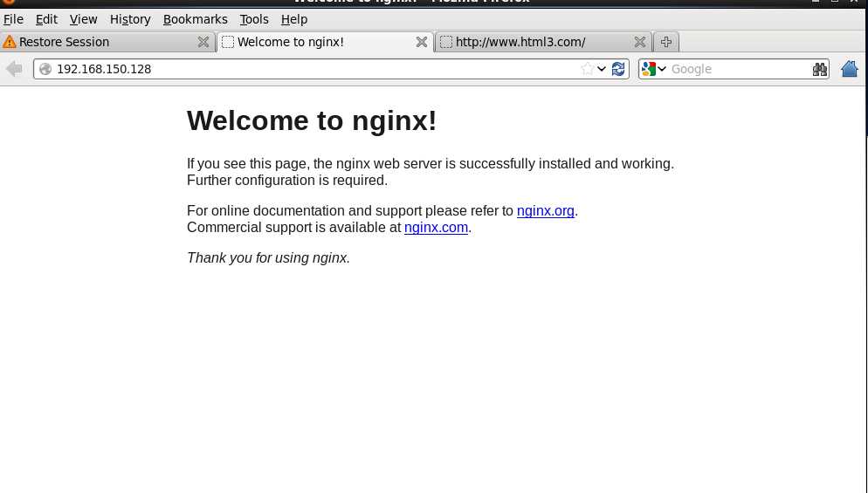Screen dimensions: 868x493
Task: Open the Bookmarks menu
Action: (x=196, y=19)
